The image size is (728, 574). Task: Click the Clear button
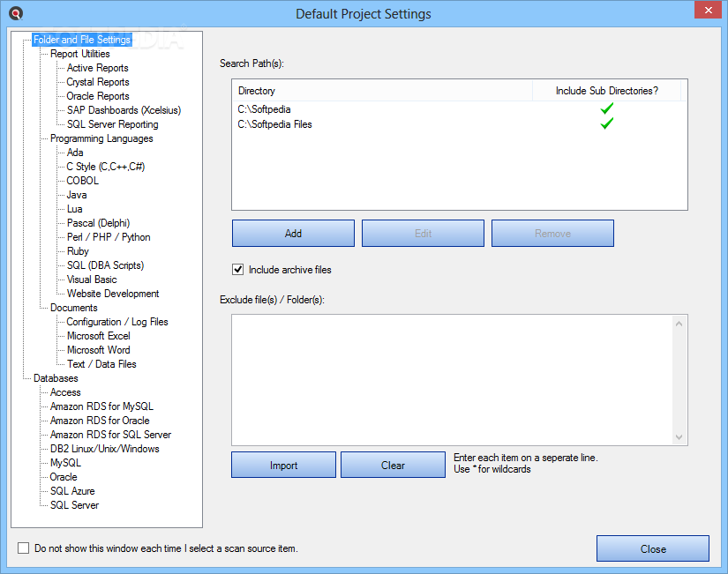tap(393, 465)
